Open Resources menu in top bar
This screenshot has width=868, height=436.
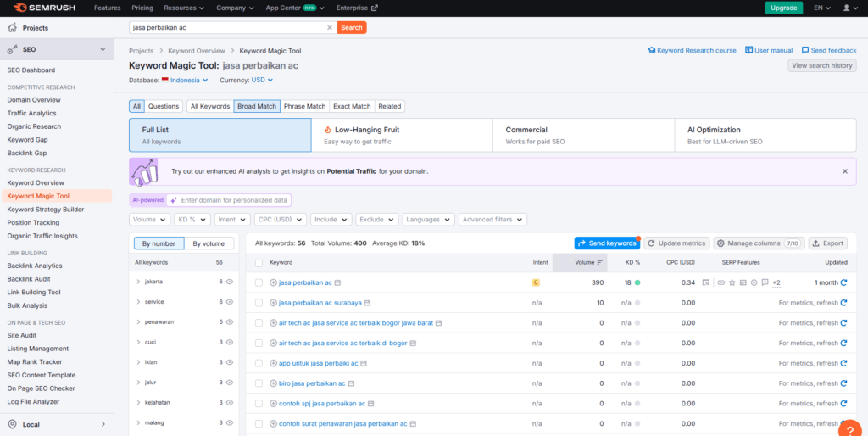click(x=184, y=8)
